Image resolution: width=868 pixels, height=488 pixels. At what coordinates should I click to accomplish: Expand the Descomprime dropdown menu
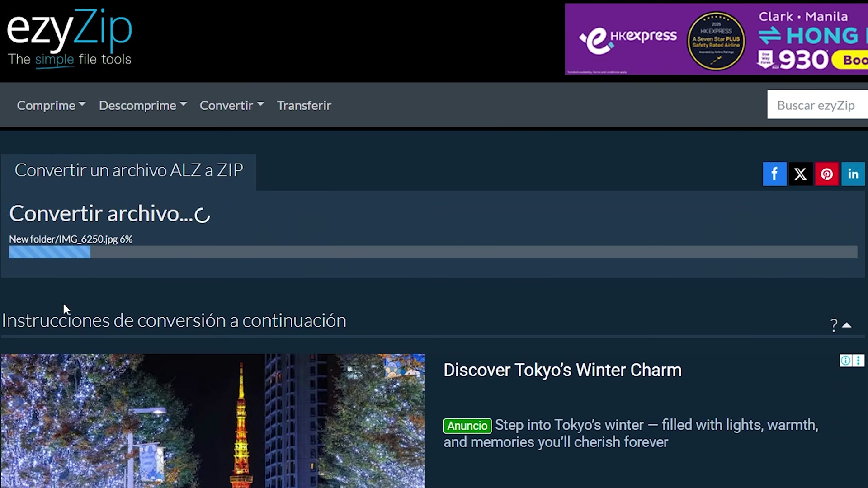(142, 105)
